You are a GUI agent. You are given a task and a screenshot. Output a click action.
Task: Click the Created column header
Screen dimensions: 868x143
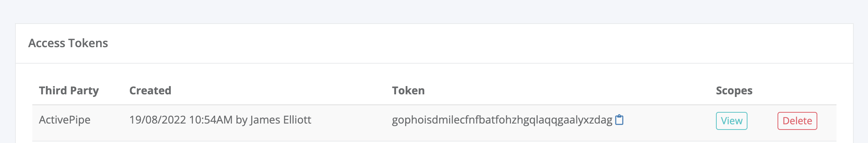150,91
